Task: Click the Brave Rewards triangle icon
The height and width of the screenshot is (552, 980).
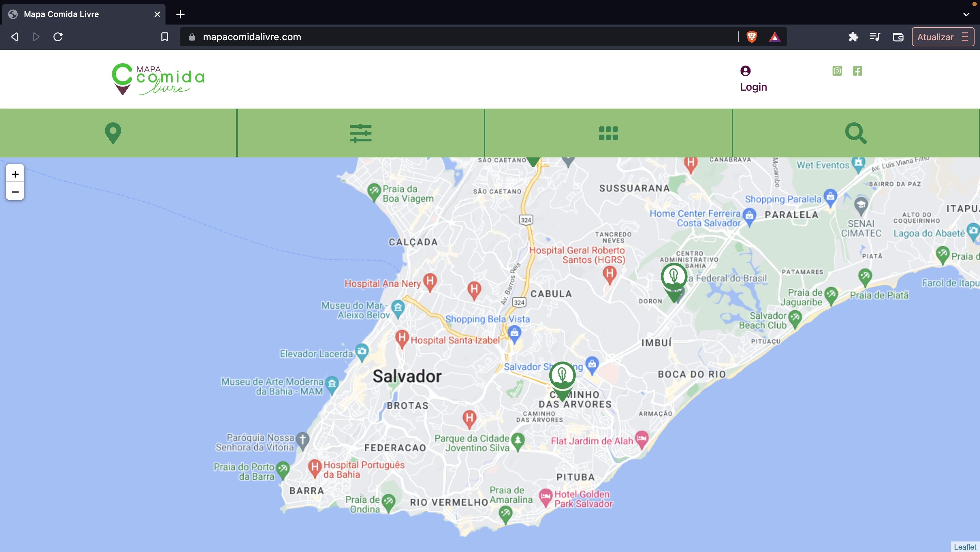Action: [x=775, y=37]
